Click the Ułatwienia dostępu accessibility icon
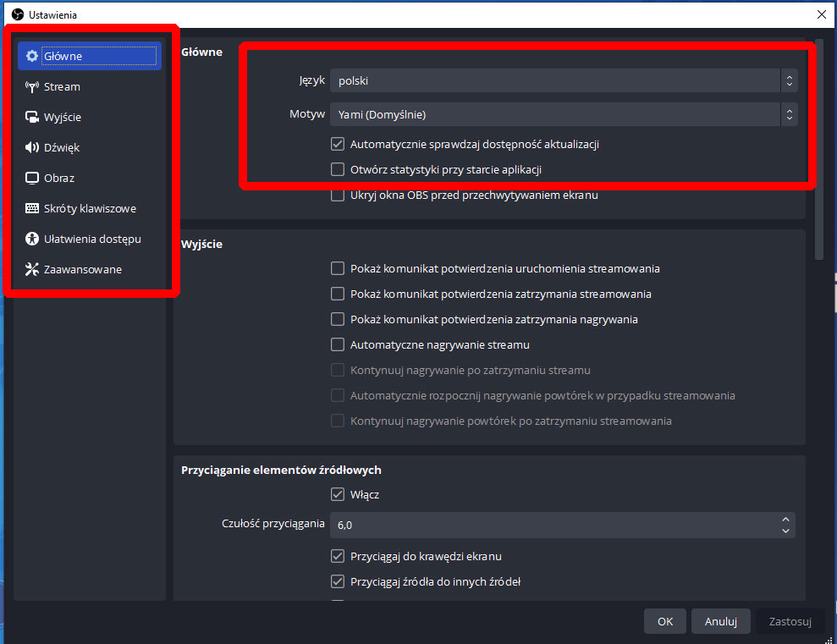This screenshot has height=644, width=837. tap(32, 239)
